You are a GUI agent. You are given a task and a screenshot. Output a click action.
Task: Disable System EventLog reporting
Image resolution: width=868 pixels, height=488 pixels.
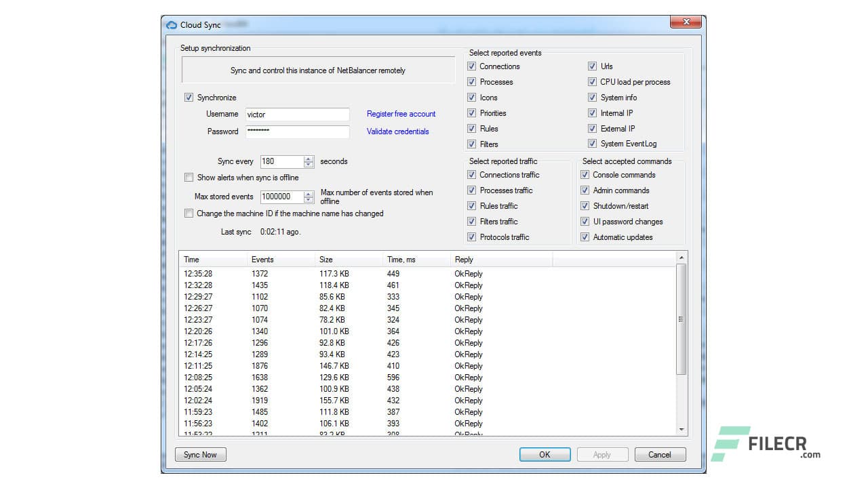[593, 144]
